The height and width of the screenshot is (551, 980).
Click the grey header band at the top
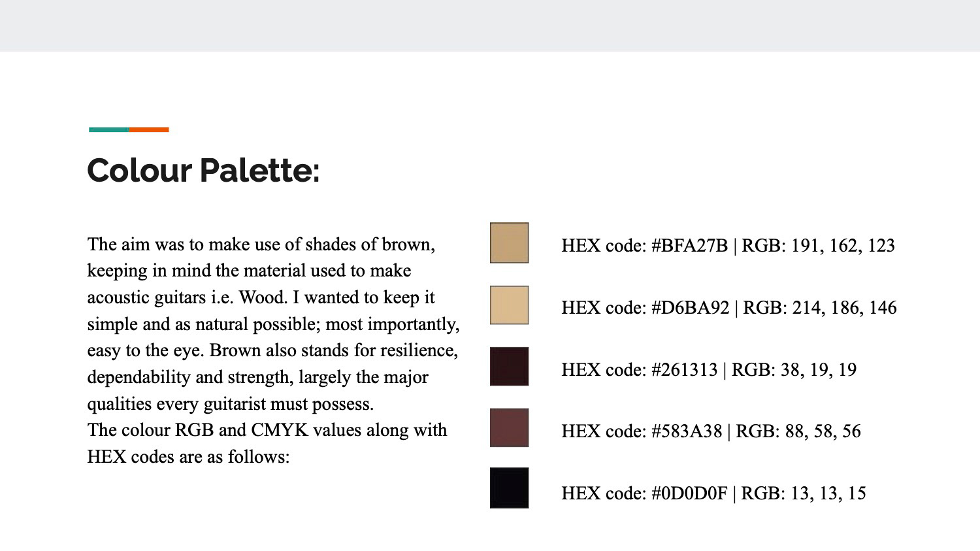point(490,25)
